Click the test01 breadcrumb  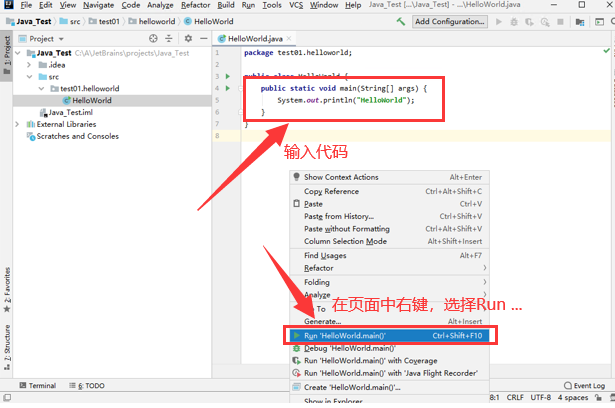click(x=104, y=22)
